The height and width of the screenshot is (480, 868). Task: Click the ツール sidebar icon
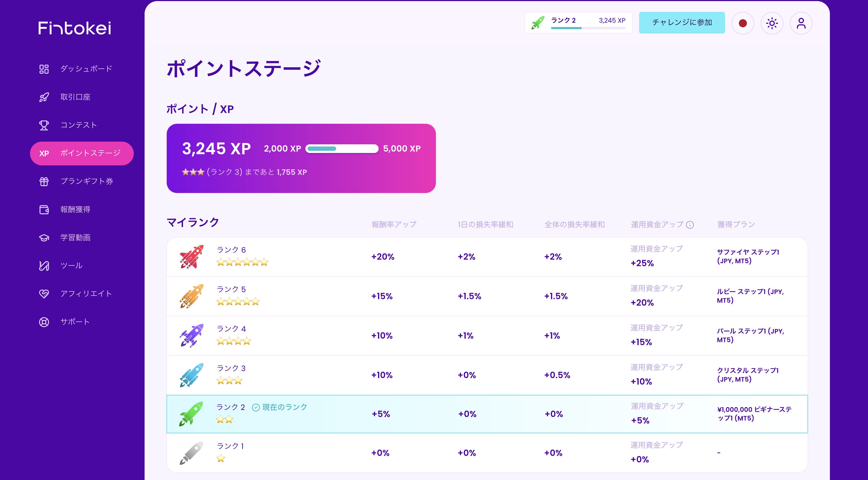pos(44,266)
